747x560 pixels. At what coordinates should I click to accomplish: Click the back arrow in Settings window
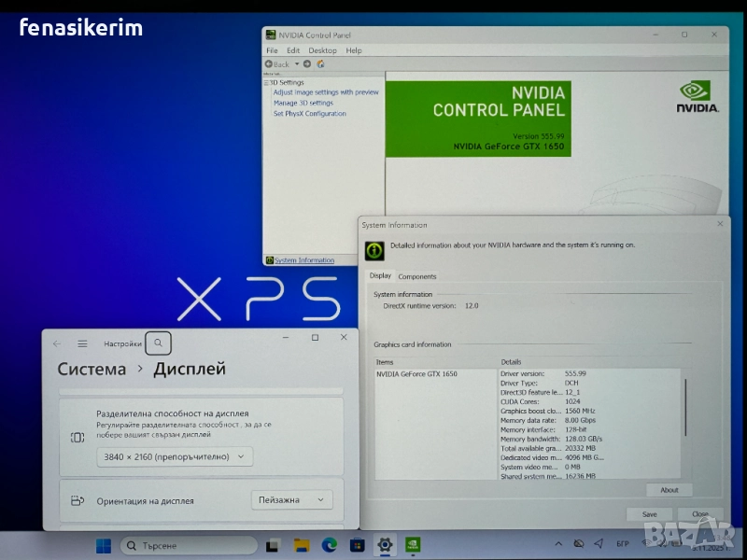tap(57, 343)
